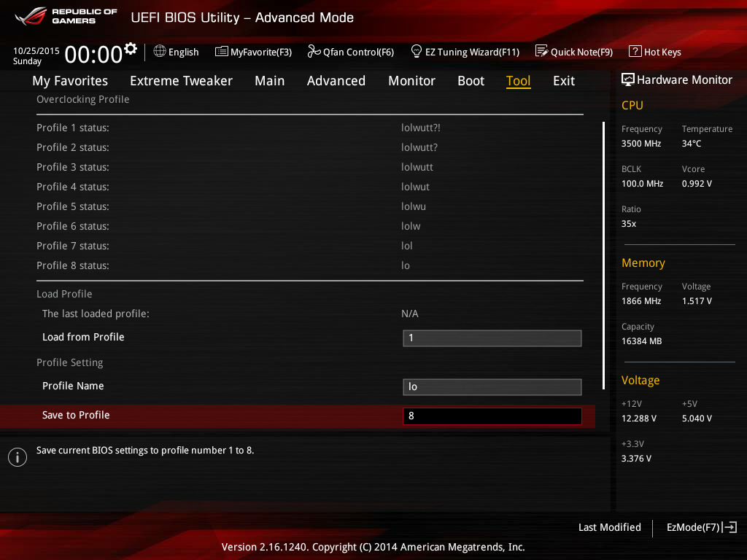The width and height of the screenshot is (747, 560).
Task: Click the Profile 4 status label
Action: [x=73, y=187]
